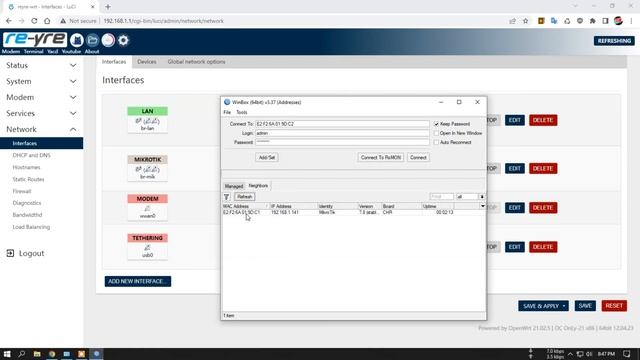640x360 pixels.
Task: Open the browser profile avatar
Action: [x=618, y=21]
